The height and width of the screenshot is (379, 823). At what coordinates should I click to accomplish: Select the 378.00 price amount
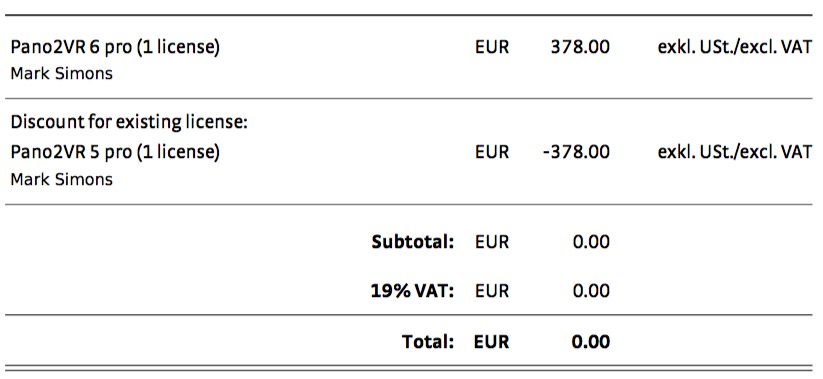tap(580, 47)
